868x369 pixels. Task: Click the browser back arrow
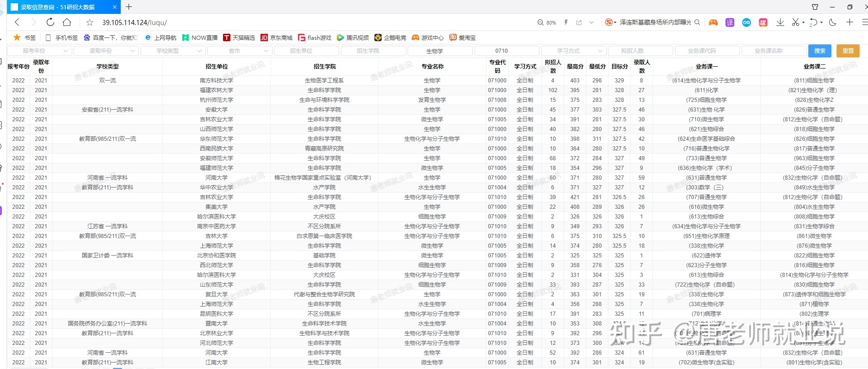17,22
